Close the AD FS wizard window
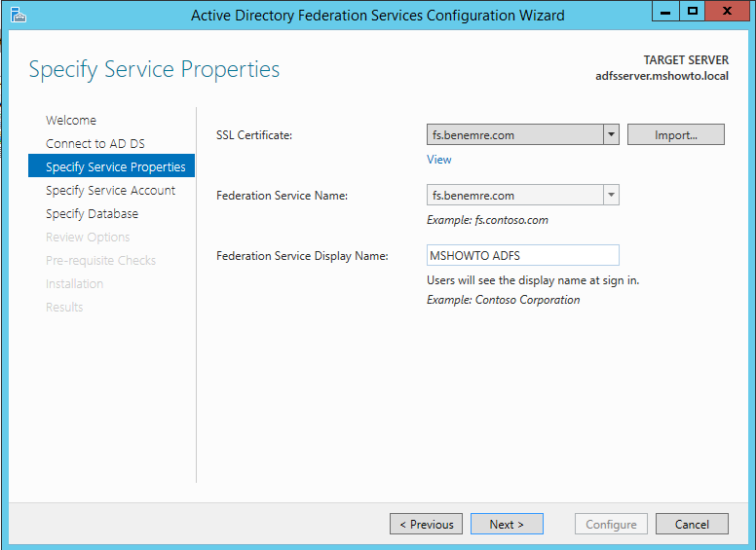756x550 pixels. point(727,12)
